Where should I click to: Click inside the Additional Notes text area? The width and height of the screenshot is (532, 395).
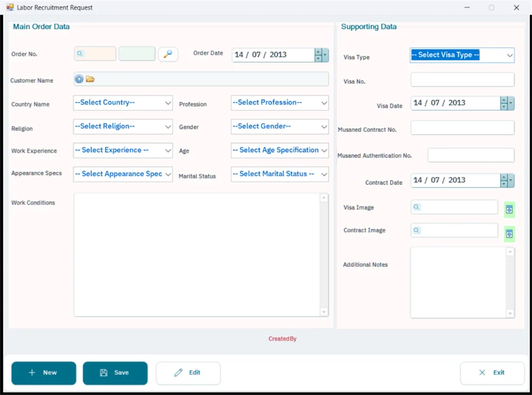pos(458,283)
